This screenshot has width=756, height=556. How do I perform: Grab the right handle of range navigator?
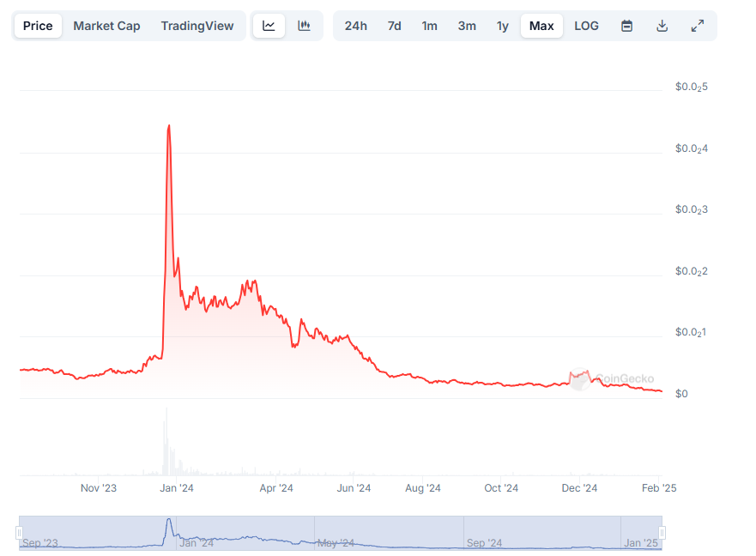(662, 533)
